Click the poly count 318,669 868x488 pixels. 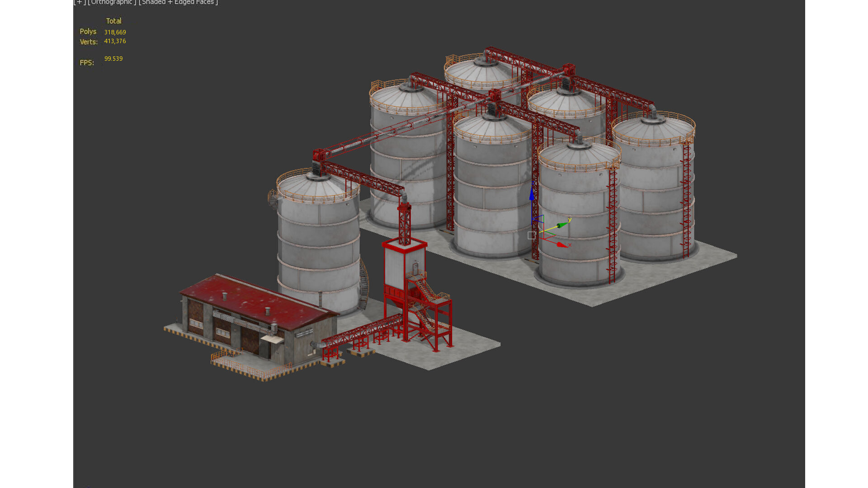[115, 32]
